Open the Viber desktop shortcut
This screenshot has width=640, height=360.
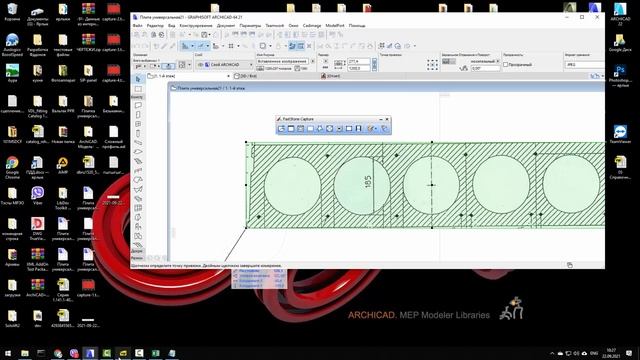(38, 197)
